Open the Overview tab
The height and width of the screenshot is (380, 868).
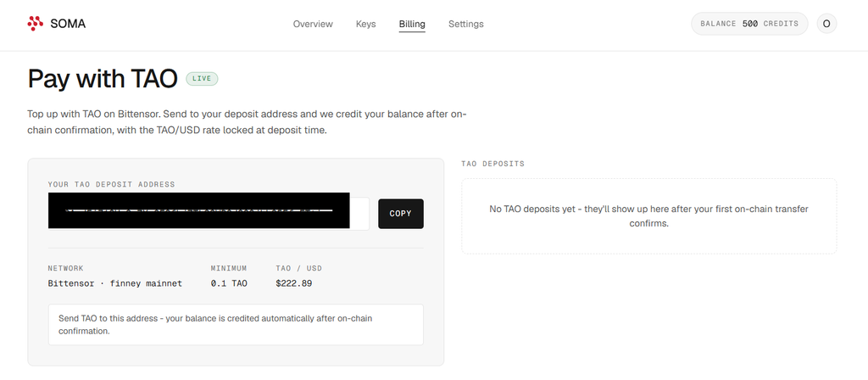click(x=313, y=24)
